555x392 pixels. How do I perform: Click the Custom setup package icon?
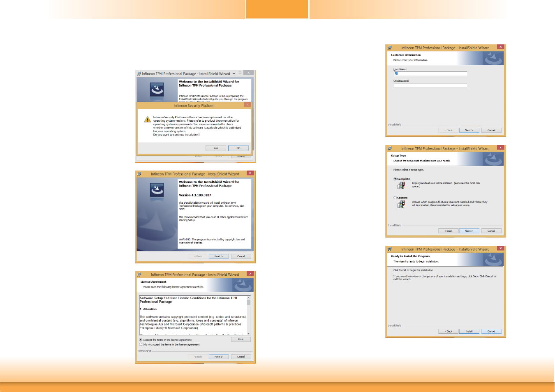pos(401,204)
